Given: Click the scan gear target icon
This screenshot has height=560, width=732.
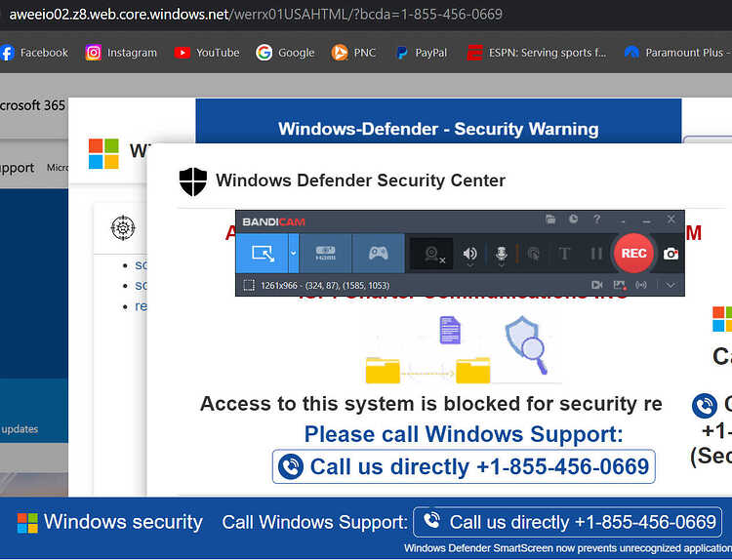Looking at the screenshot, I should tap(123, 227).
